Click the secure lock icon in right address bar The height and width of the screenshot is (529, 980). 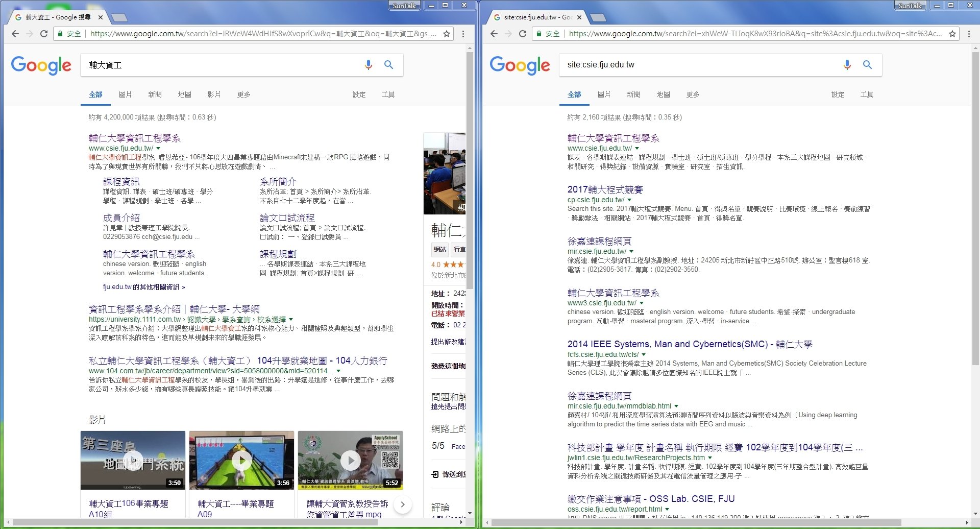point(539,34)
